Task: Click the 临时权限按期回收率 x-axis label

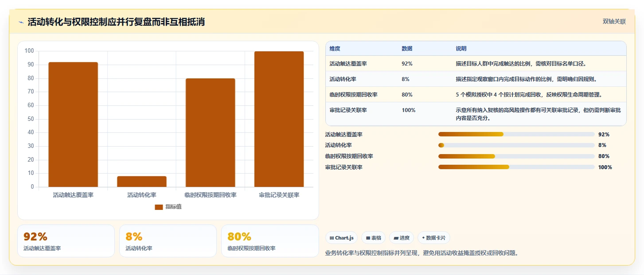Action: point(211,195)
